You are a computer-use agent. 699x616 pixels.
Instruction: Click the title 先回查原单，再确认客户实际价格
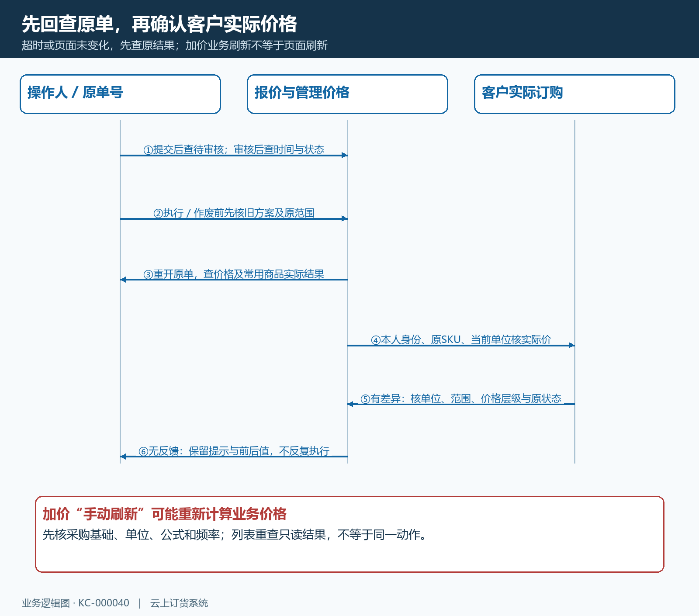click(159, 24)
